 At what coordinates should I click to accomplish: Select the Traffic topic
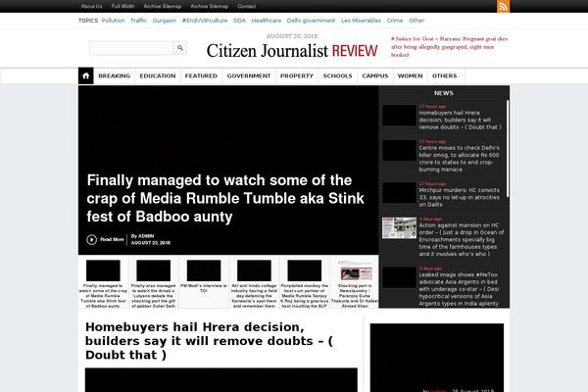[x=138, y=21]
